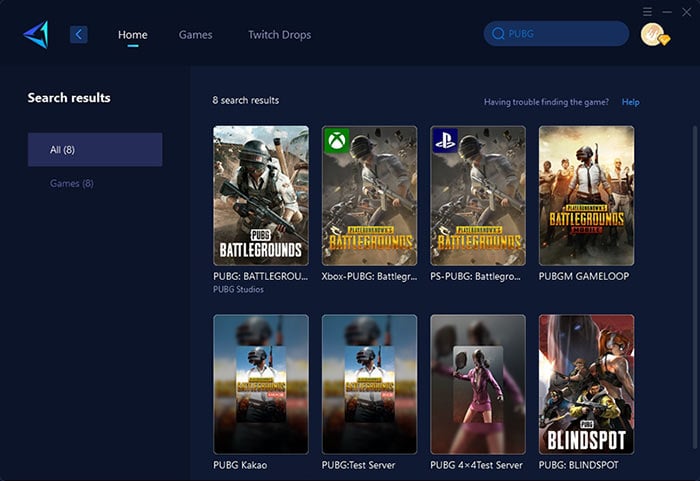Close the booster window
Viewport: 700px width, 481px height.
tap(687, 12)
